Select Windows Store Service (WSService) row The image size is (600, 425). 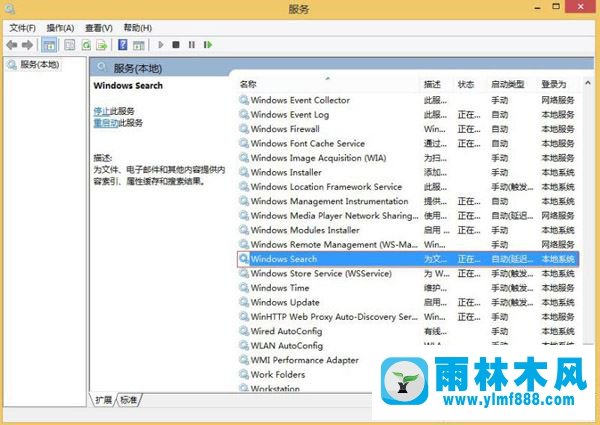(x=408, y=274)
